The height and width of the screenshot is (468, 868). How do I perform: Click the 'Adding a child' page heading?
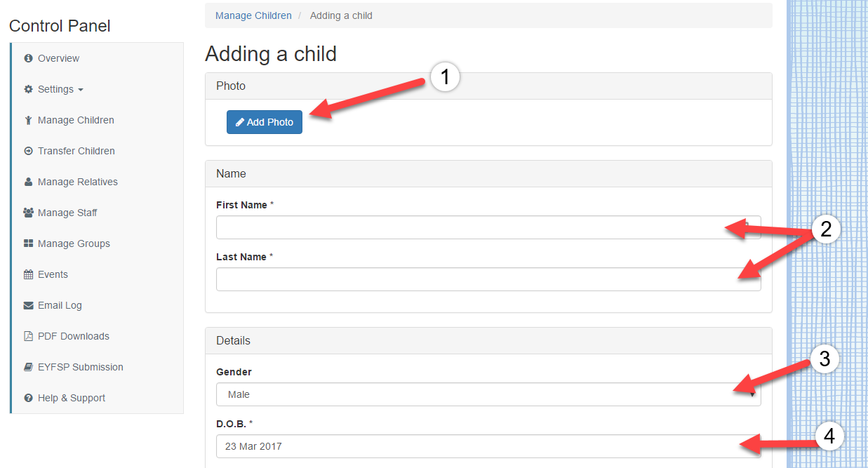point(271,54)
